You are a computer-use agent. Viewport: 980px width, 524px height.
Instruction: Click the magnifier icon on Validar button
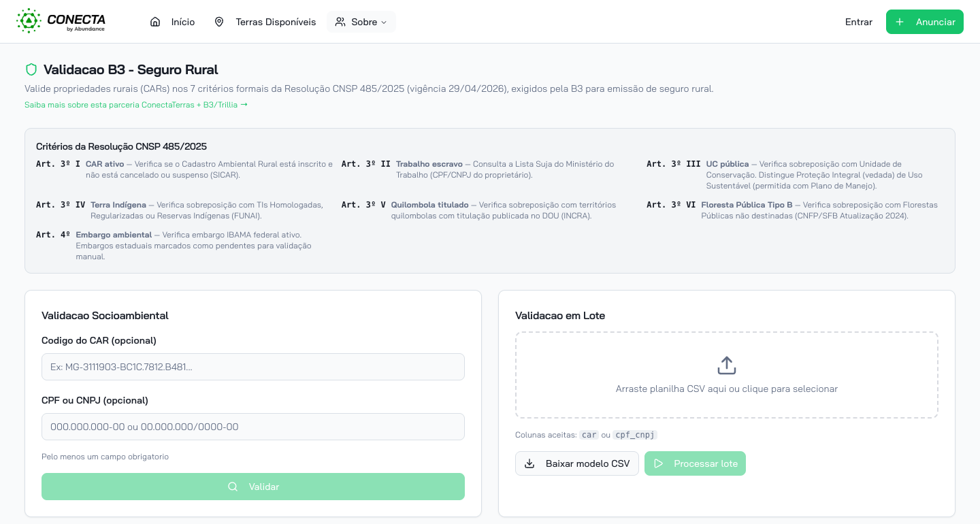point(233,487)
